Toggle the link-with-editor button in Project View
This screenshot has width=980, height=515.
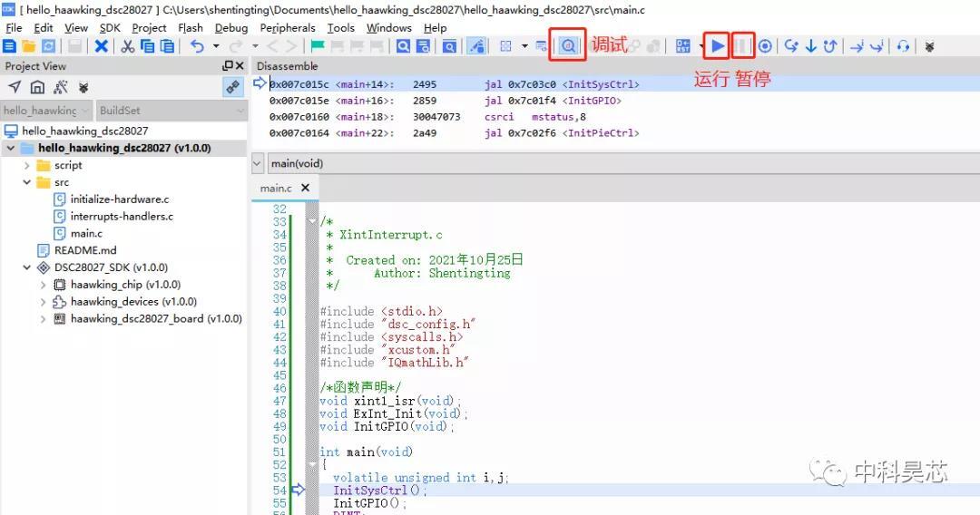(233, 87)
